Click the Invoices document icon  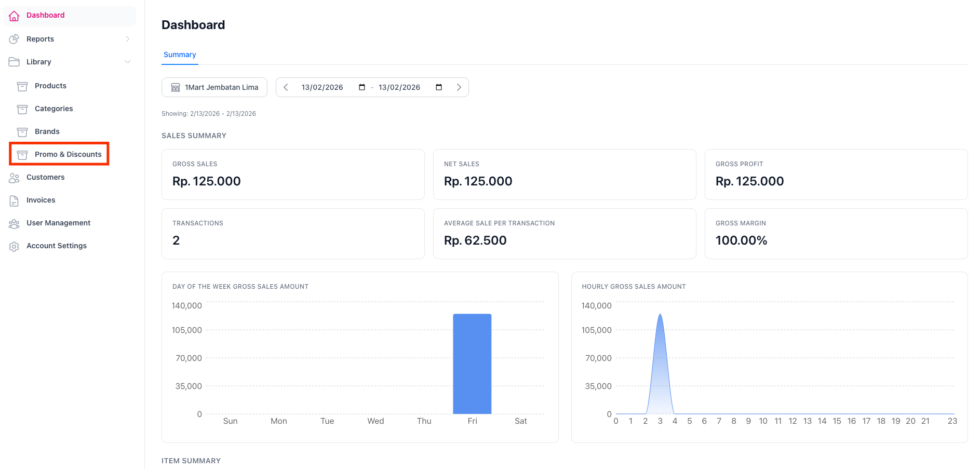pyautogui.click(x=14, y=200)
